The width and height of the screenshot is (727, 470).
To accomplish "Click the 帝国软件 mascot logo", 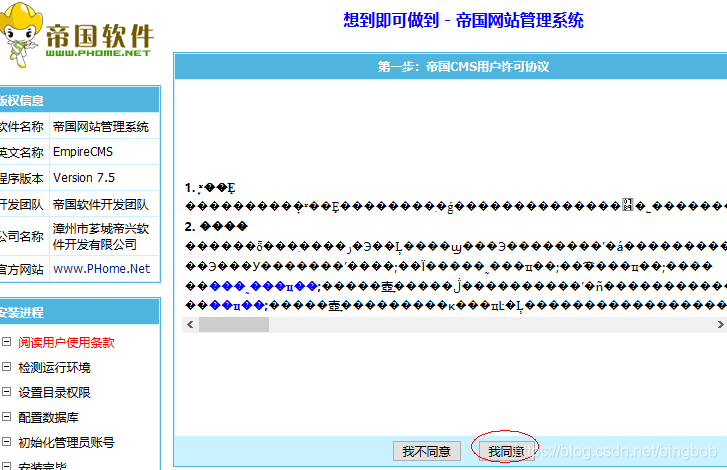I will 21,35.
